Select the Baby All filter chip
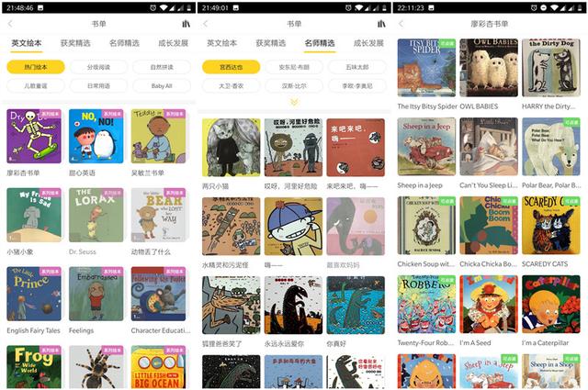Viewport: 588px width, 390px height. pyautogui.click(x=162, y=85)
